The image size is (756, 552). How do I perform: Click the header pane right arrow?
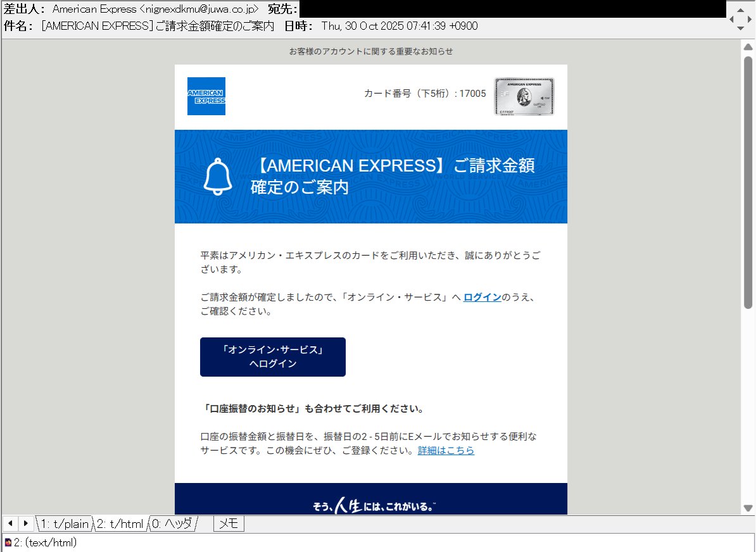tap(750, 19)
